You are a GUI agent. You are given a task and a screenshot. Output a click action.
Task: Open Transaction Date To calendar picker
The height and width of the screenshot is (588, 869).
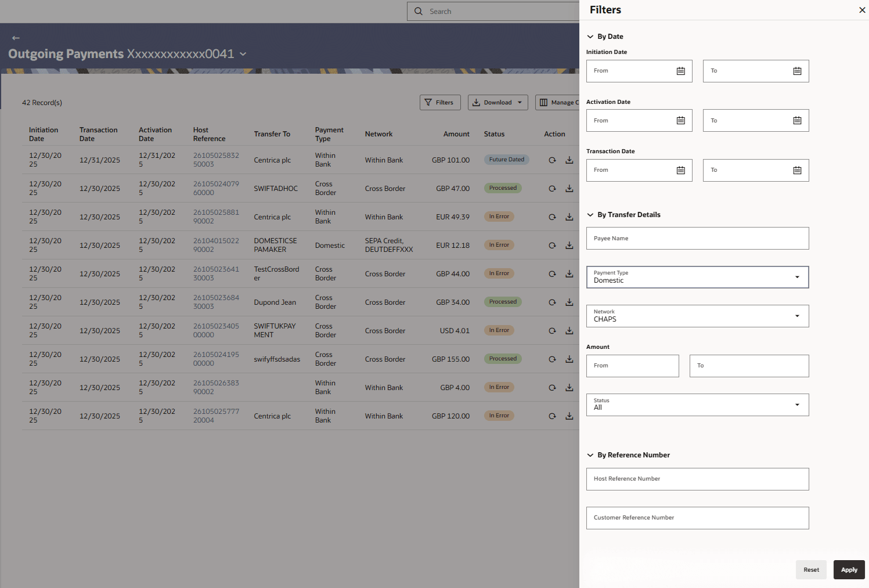tap(797, 170)
